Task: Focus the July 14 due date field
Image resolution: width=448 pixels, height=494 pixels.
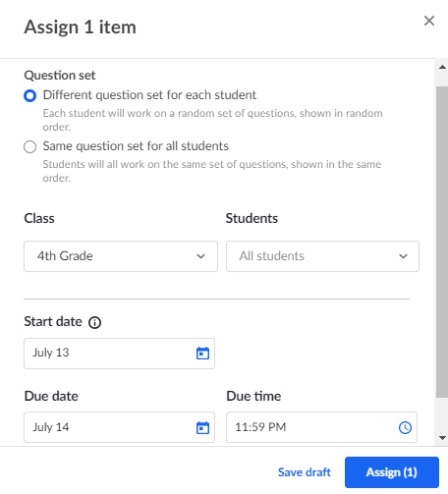Action: point(119,427)
